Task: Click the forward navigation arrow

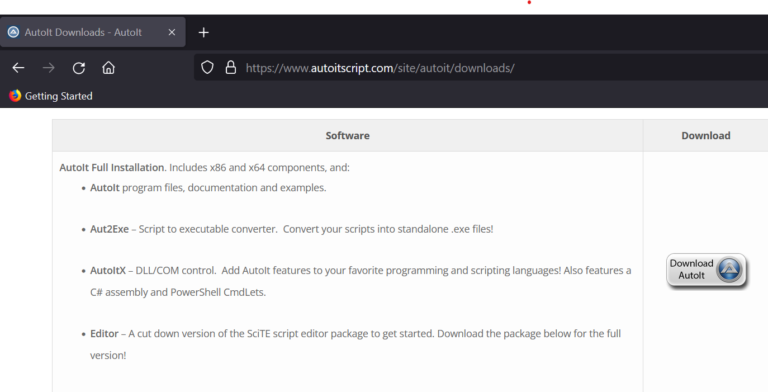Action: [x=48, y=68]
